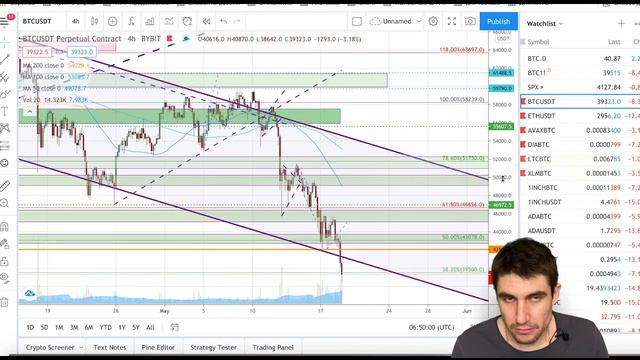Viewport: 640px width, 360px height.
Task: Remove drawings with the trash icon
Action: click(5, 302)
